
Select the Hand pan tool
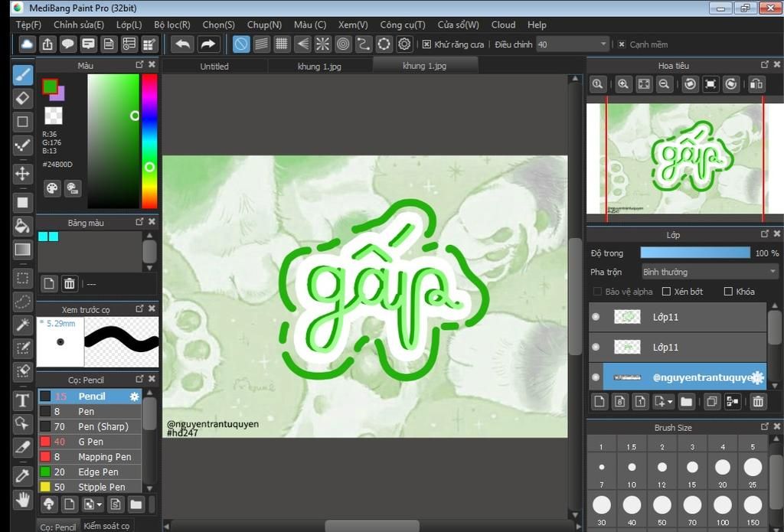click(x=22, y=500)
